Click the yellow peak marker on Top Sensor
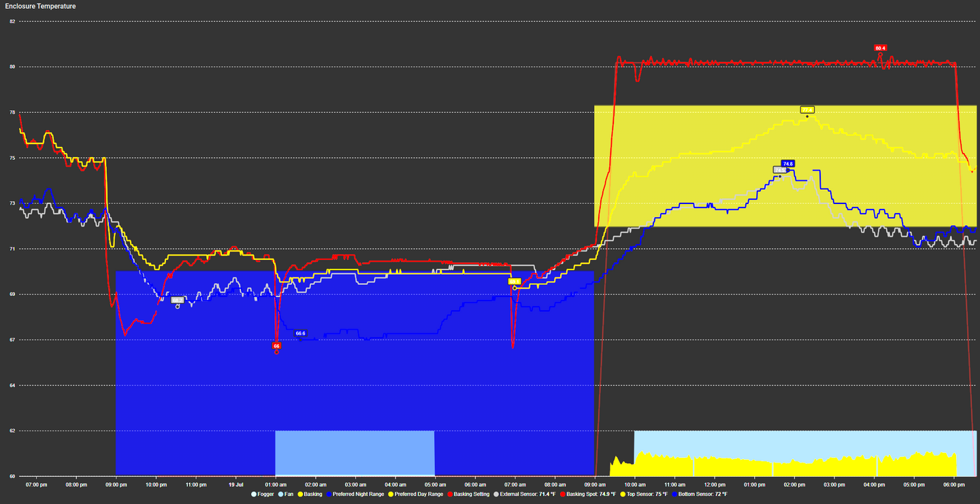This screenshot has width=980, height=504. click(807, 110)
